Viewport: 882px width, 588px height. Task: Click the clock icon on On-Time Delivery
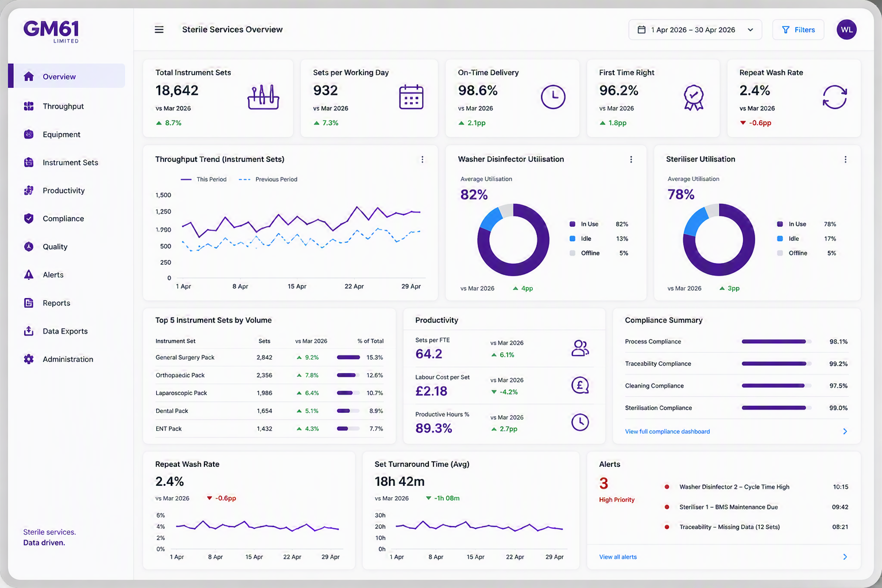click(553, 97)
